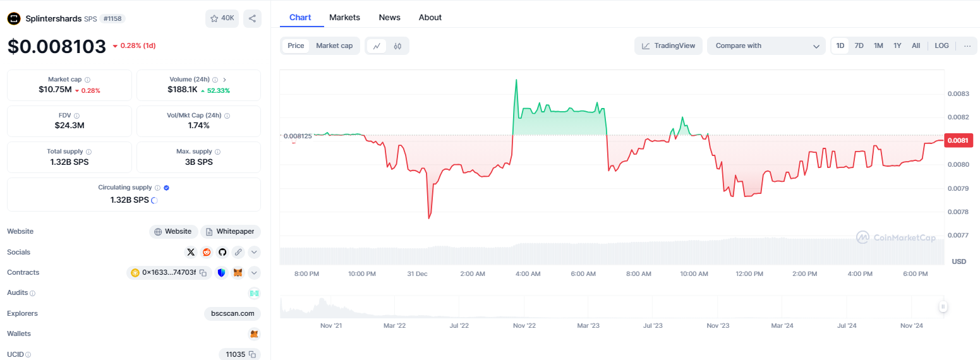This screenshot has width=980, height=360.
Task: Open the About tab
Action: point(430,17)
